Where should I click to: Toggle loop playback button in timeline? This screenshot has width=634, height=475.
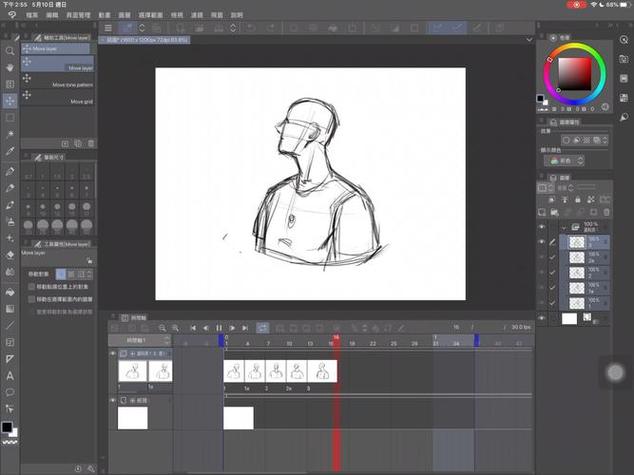pyautogui.click(x=262, y=328)
